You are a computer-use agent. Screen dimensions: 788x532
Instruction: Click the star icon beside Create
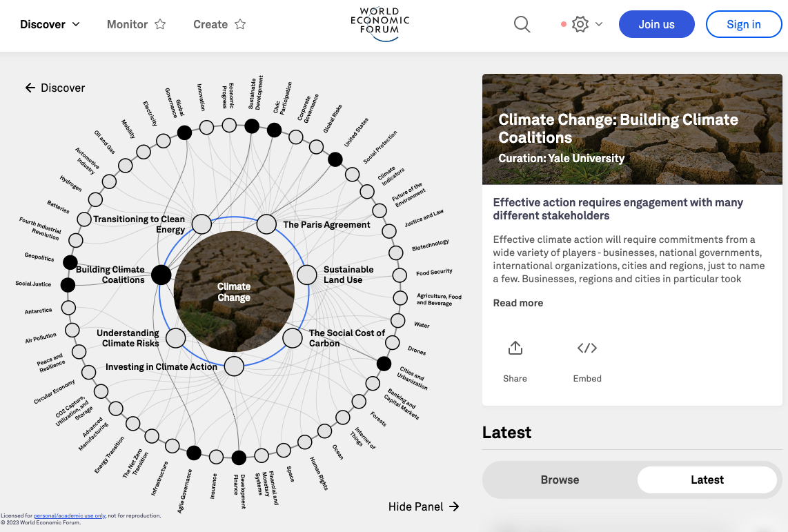coord(240,24)
